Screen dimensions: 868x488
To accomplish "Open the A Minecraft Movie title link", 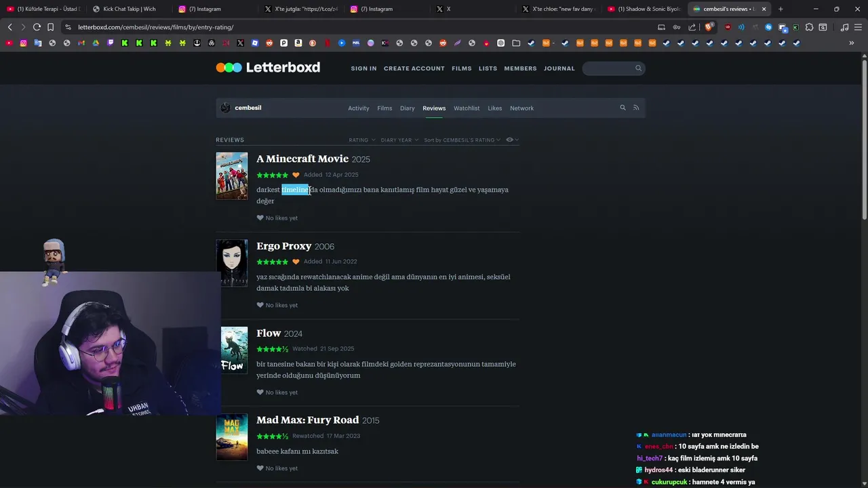I will coord(302,159).
